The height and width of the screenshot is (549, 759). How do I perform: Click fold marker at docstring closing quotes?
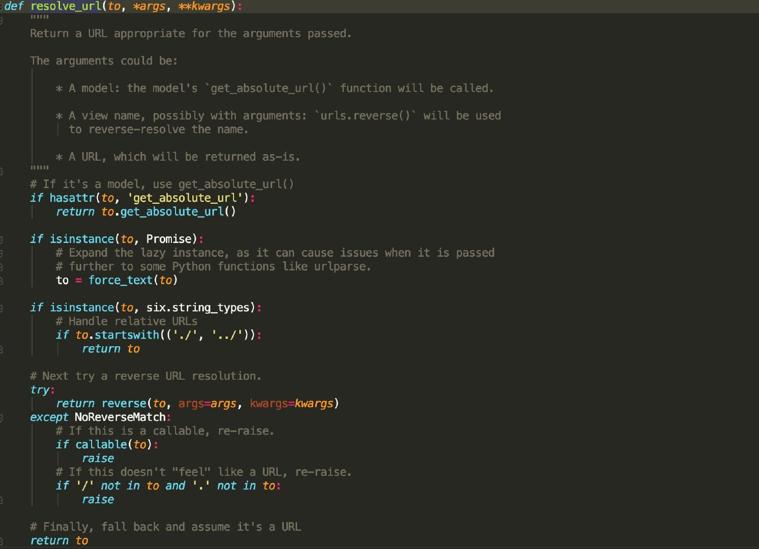click(x=3, y=170)
